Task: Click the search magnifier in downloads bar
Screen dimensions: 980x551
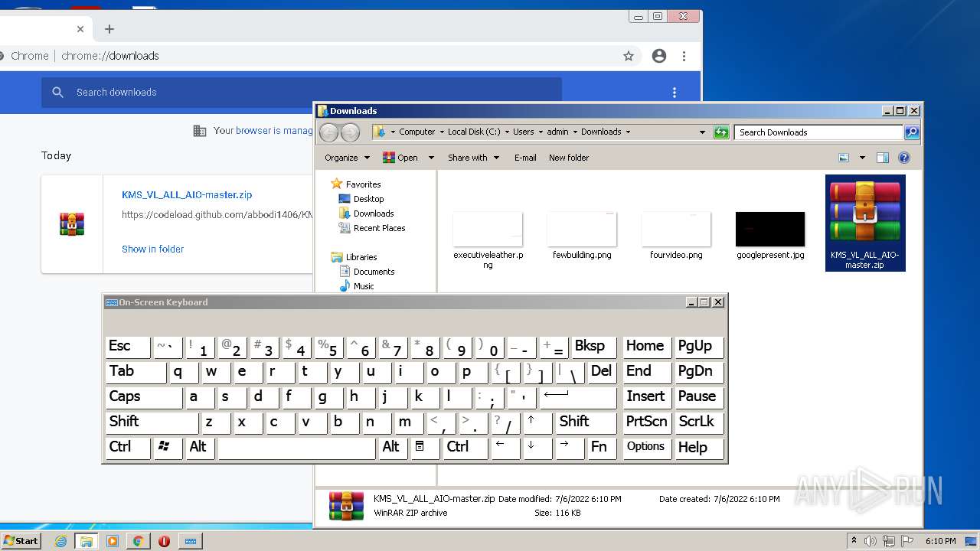Action: pos(58,93)
